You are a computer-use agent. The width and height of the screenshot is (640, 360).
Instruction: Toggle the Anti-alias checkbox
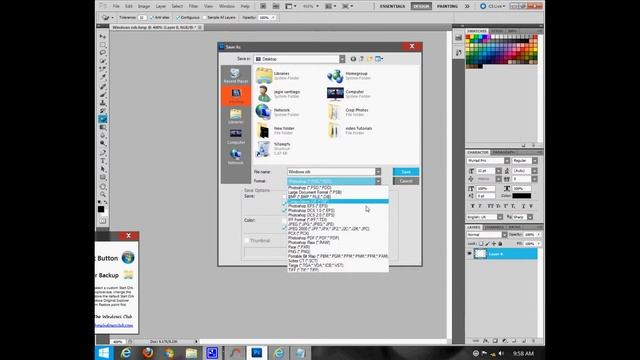152,18
